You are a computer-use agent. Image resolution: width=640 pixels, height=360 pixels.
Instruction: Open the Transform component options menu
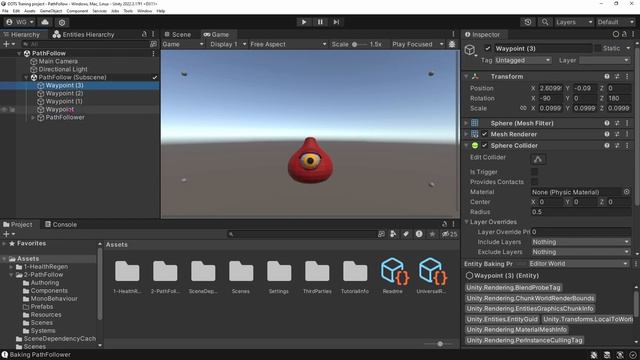click(627, 77)
